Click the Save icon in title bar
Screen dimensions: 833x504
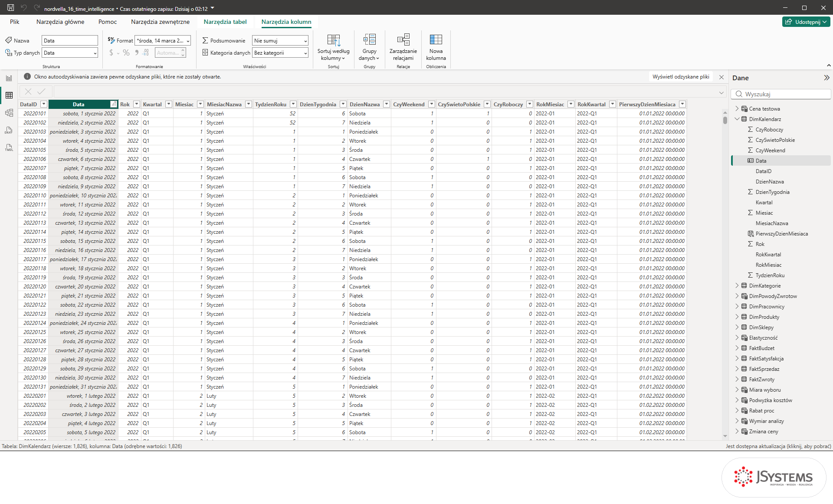[x=11, y=8]
